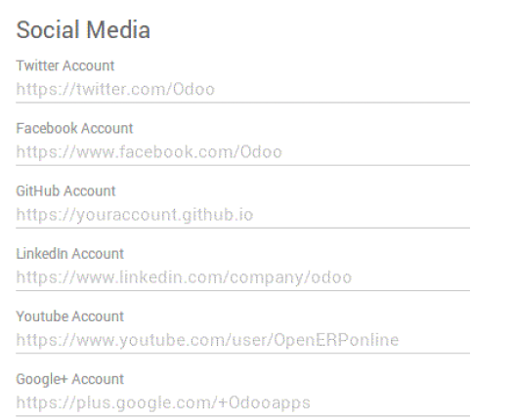
Task: Click the Youtube Account label
Action: click(69, 316)
